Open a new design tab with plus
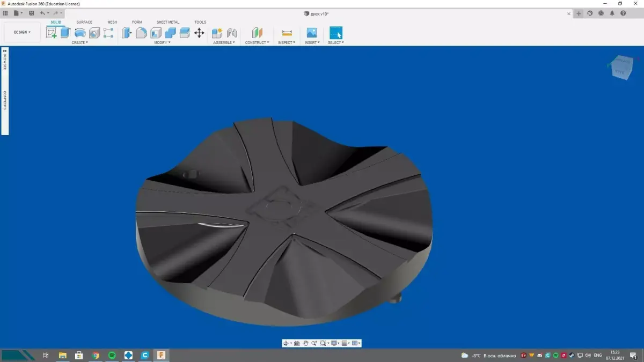644x362 pixels. click(x=579, y=13)
